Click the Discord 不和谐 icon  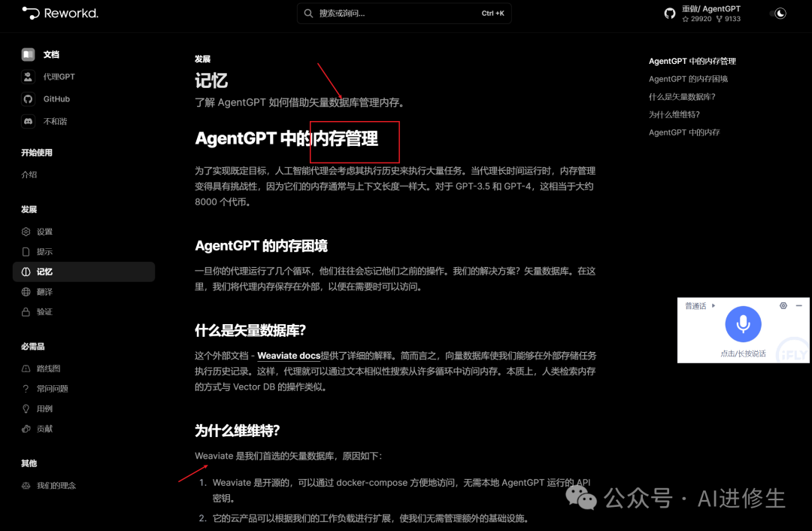28,121
